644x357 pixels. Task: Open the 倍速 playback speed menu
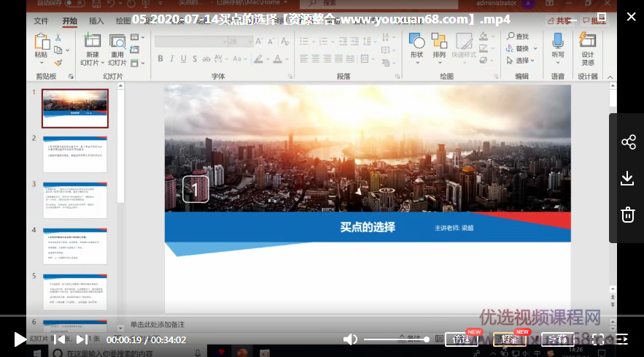(x=461, y=339)
